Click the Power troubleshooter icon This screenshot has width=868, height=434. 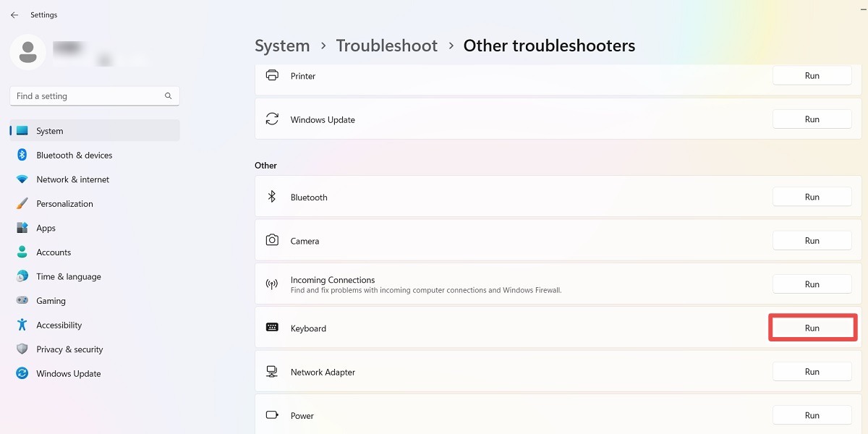click(x=272, y=414)
